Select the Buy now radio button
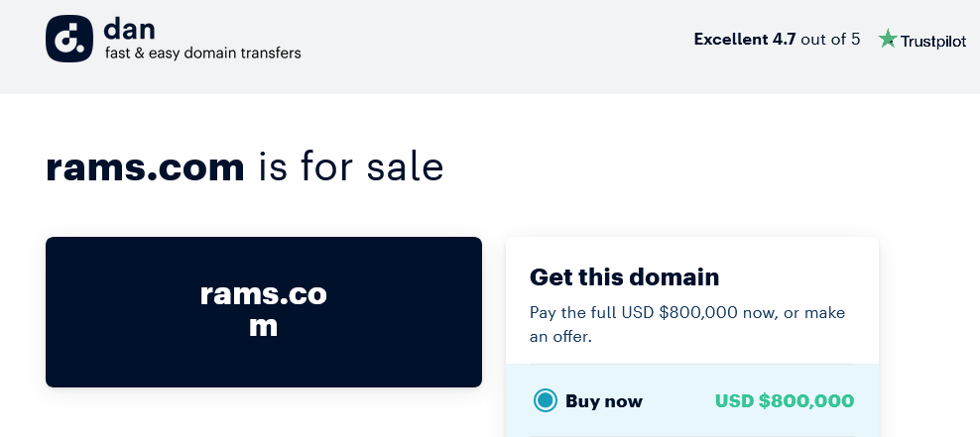Image resolution: width=980 pixels, height=437 pixels. 546,400
